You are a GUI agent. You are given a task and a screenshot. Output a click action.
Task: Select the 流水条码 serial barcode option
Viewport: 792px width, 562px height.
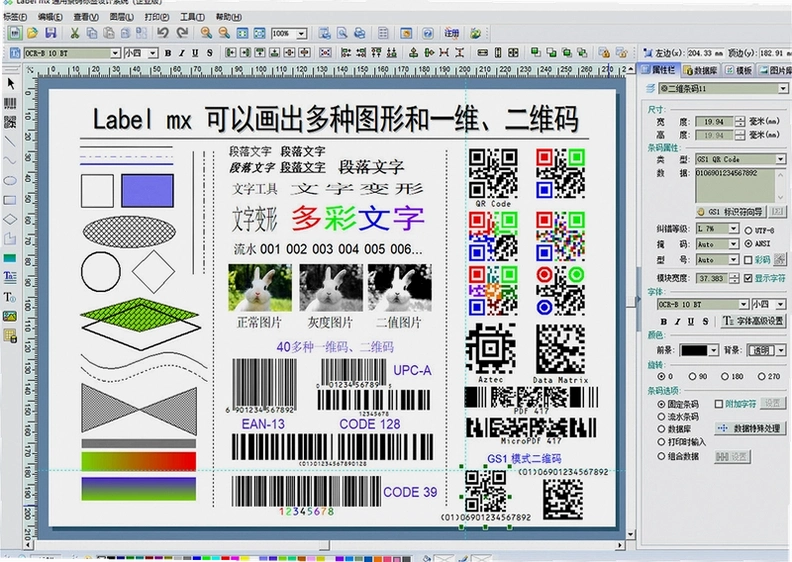[661, 417]
